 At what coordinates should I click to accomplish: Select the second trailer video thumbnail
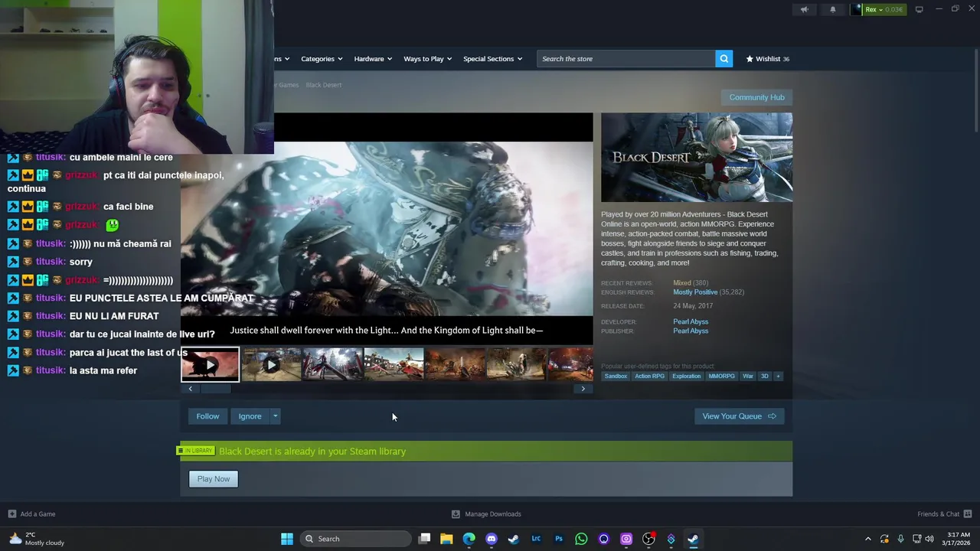pyautogui.click(x=271, y=365)
